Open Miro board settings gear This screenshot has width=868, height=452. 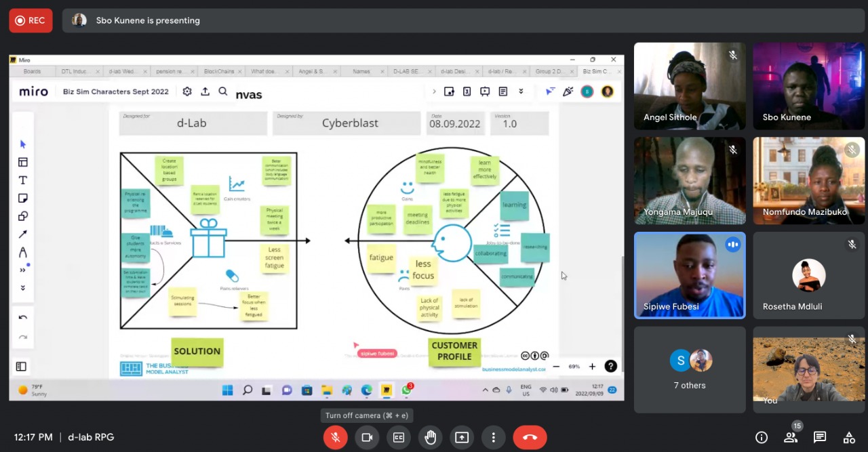pyautogui.click(x=187, y=91)
